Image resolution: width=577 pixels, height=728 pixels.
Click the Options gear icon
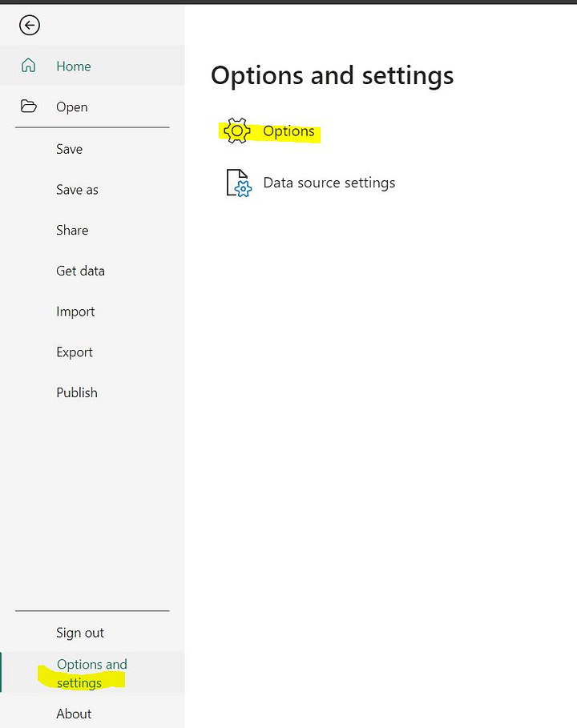(237, 131)
